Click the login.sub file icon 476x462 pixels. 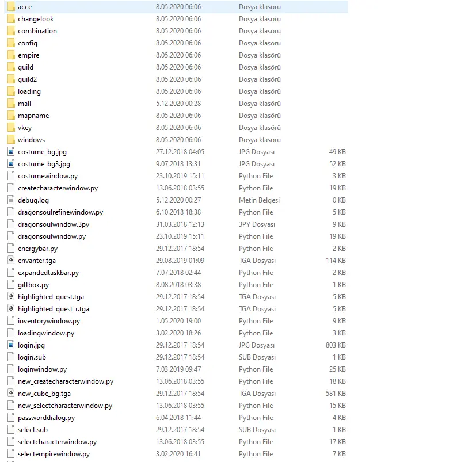pos(11,357)
